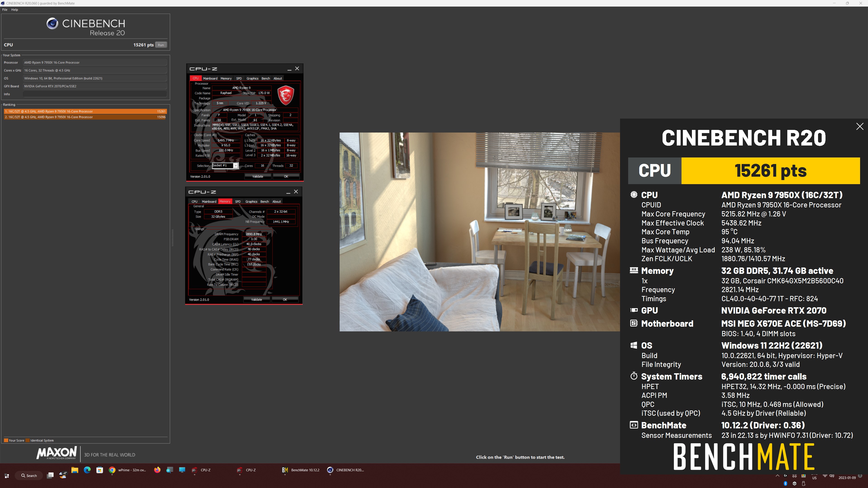Close the BenchMate result overlay
The image size is (868, 488).
tap(860, 127)
